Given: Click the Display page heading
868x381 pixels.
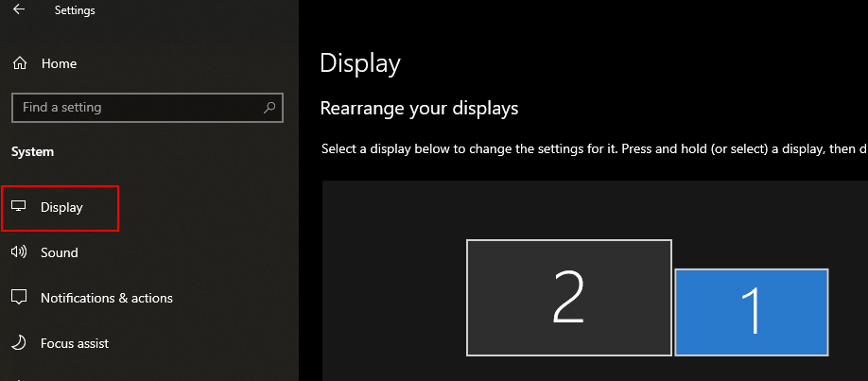Looking at the screenshot, I should click(x=360, y=63).
